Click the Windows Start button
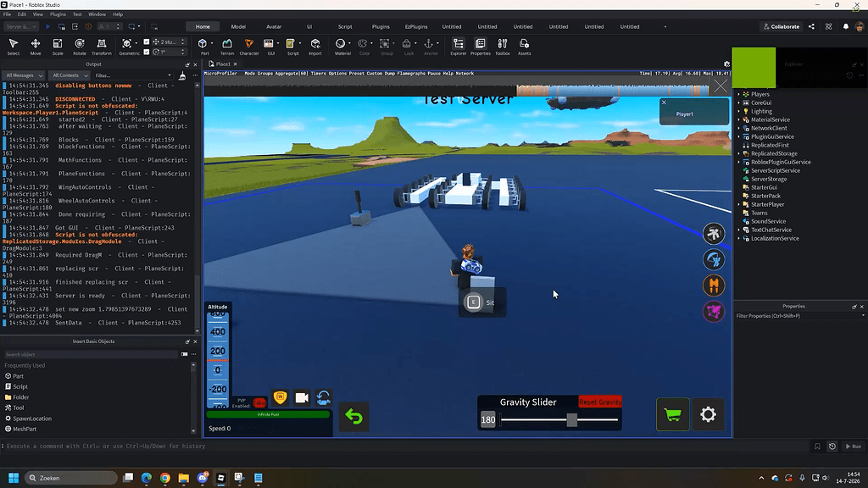 pos(14,478)
